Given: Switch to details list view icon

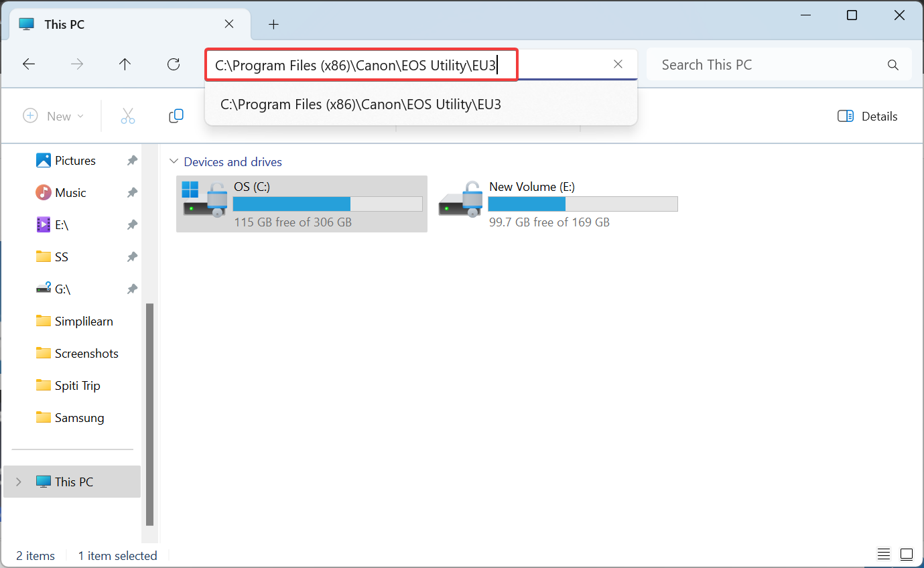Looking at the screenshot, I should [884, 555].
